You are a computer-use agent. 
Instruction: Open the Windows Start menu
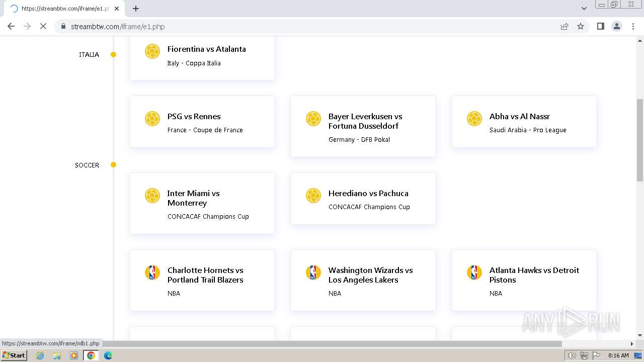14,355
